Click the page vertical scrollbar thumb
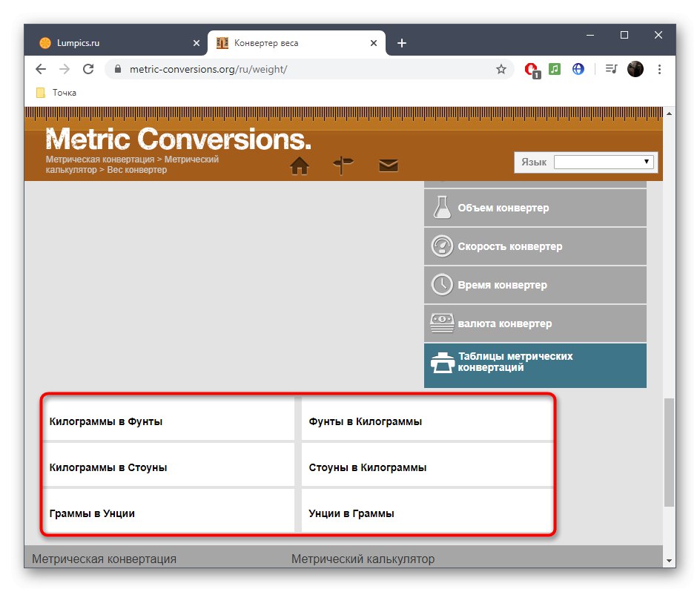Viewport: 700px width, 592px height. pyautogui.click(x=669, y=452)
